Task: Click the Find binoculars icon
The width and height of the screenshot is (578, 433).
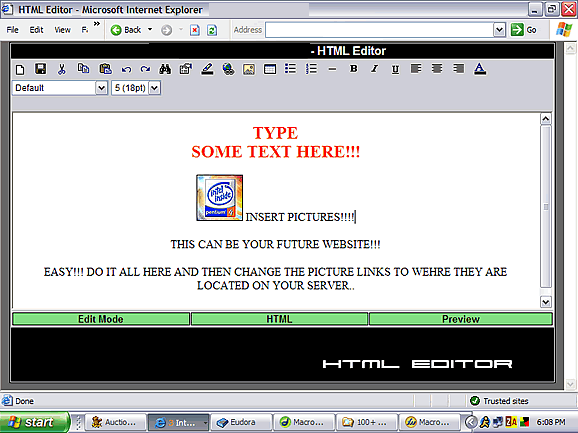Action: point(165,69)
